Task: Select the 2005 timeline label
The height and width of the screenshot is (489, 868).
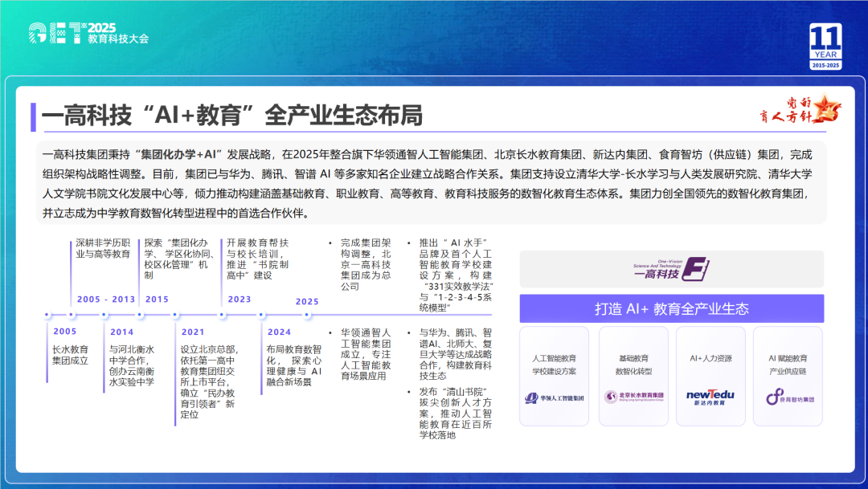Action: click(65, 332)
